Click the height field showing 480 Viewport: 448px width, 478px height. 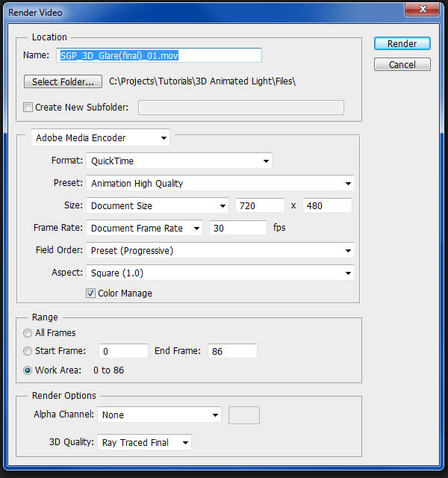point(327,206)
